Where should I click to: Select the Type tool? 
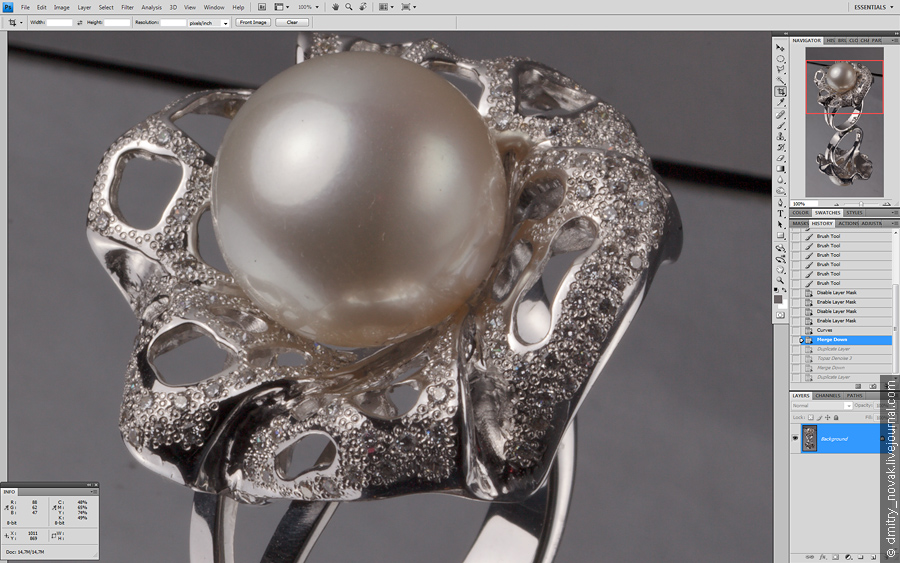point(780,213)
